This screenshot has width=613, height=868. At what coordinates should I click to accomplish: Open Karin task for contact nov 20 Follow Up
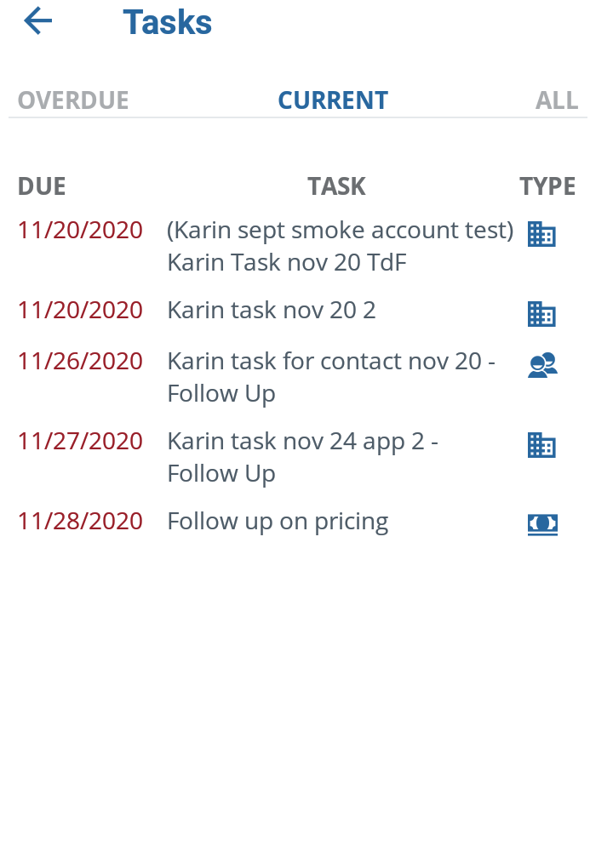(x=331, y=378)
